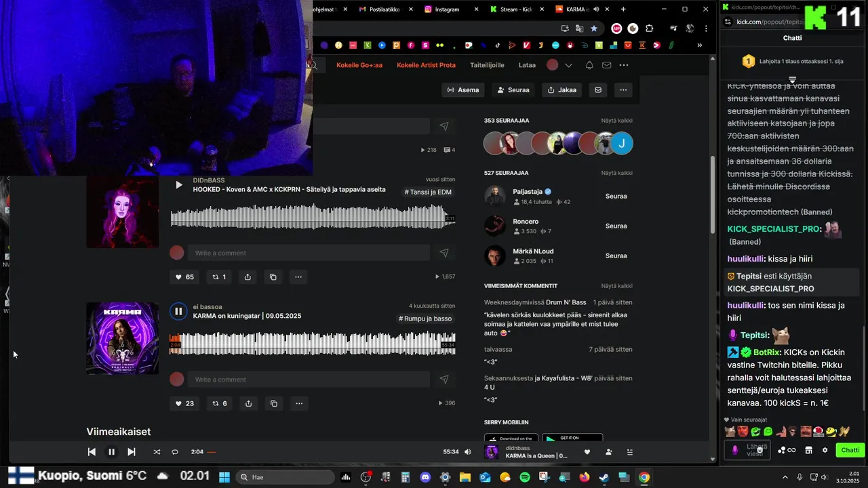Repost the HOOKED track with 1 repost

tap(219, 277)
